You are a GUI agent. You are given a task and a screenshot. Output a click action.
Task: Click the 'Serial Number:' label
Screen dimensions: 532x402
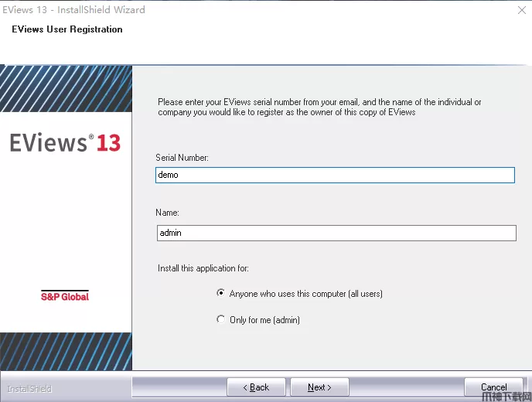click(182, 158)
